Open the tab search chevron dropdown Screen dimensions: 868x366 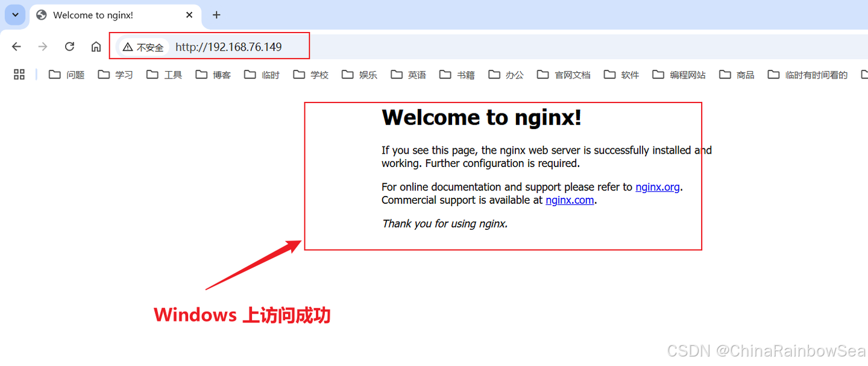point(14,14)
